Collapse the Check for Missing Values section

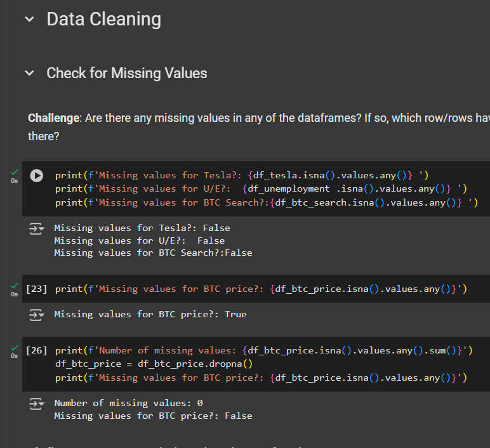29,74
